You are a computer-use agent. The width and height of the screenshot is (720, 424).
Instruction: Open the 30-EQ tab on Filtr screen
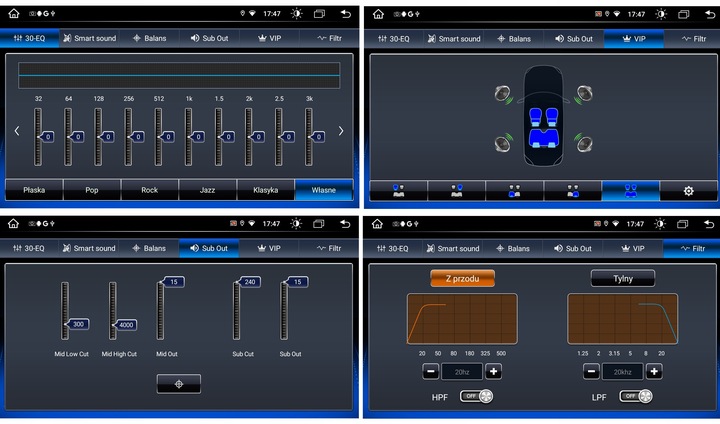tap(393, 249)
